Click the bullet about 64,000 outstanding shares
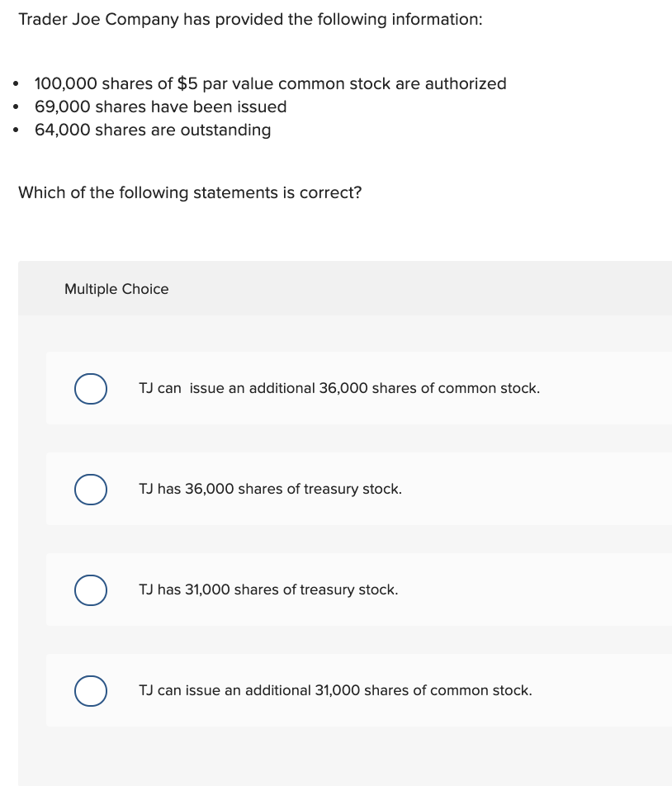The height and width of the screenshot is (786, 672). pos(153,130)
